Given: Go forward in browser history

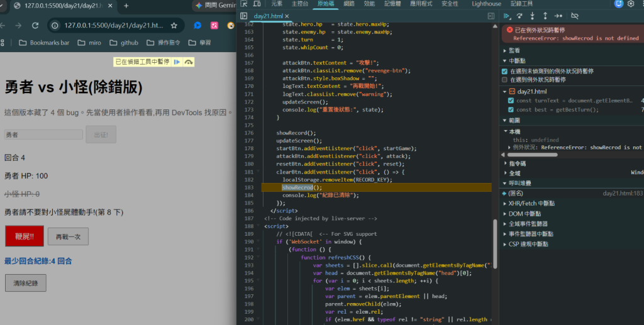Looking at the screenshot, I should (x=18, y=25).
